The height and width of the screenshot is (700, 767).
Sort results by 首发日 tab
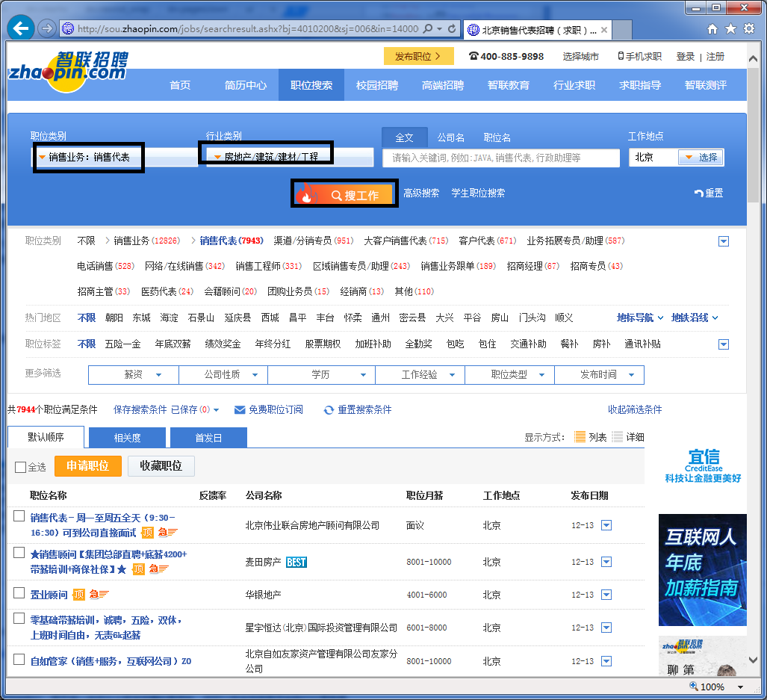click(x=208, y=438)
